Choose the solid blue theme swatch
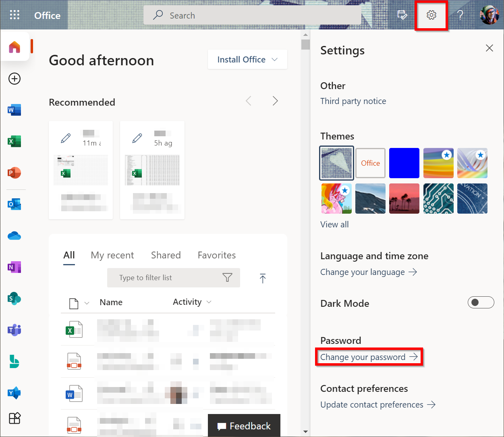Viewport: 504px width, 437px height. coord(404,163)
